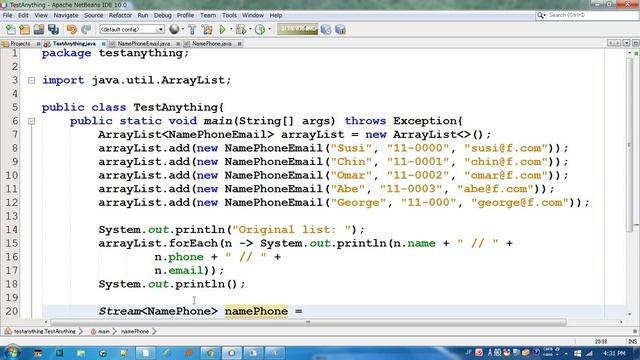The image size is (640, 360).
Task: Open the Edit menu
Action: [x=23, y=15]
